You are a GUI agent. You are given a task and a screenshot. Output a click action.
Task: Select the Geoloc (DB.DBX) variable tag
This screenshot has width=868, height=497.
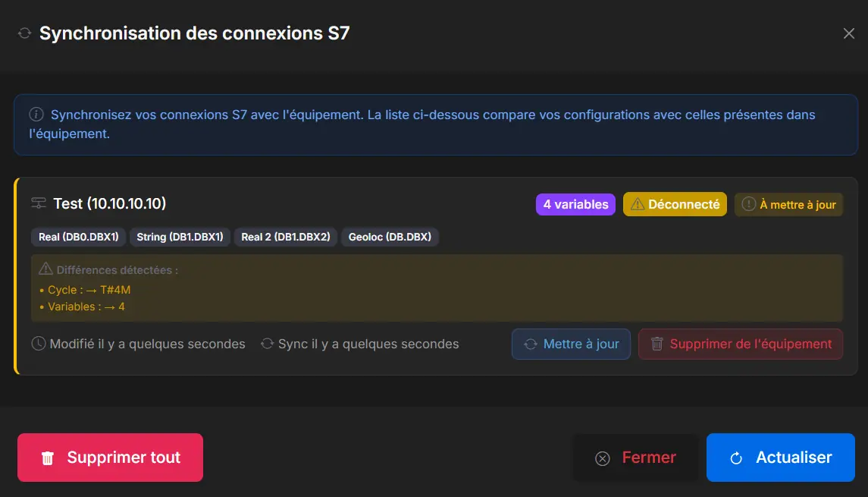click(390, 237)
